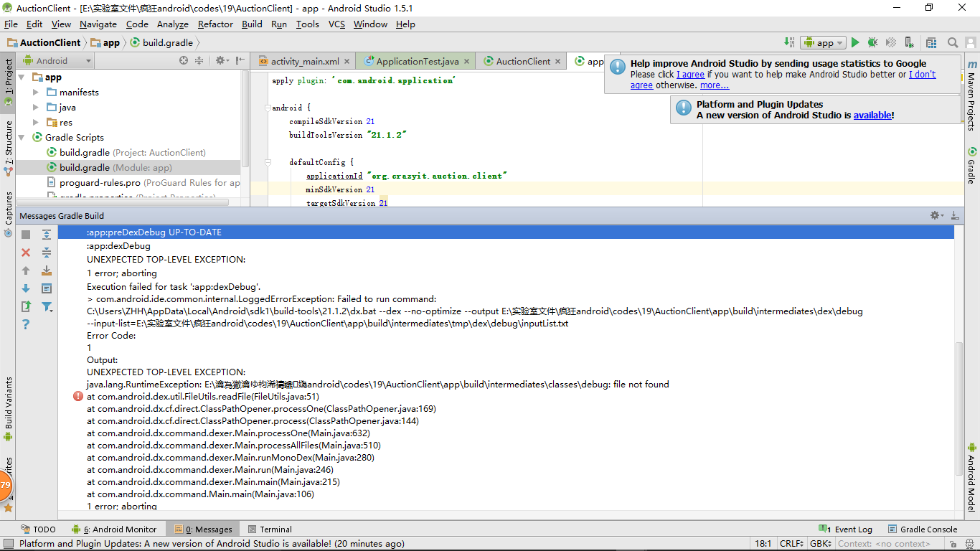This screenshot has width=980, height=551.
Task: Click 'available' update link
Action: pyautogui.click(x=872, y=116)
